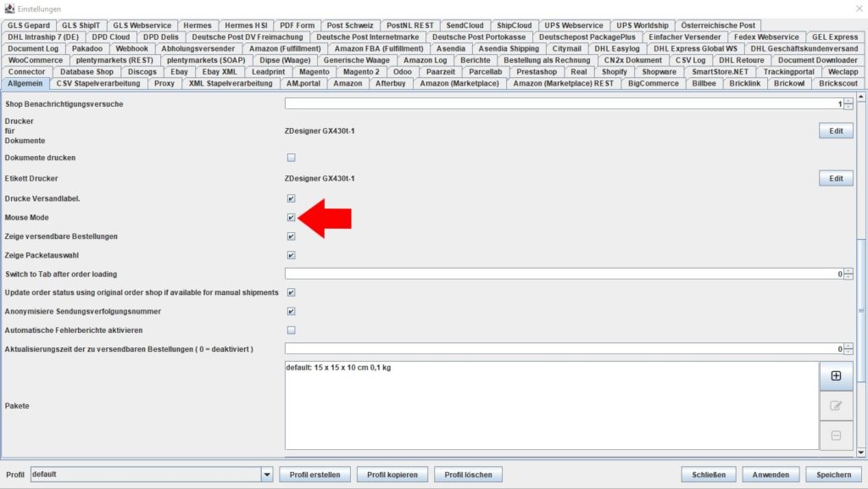Screen dimensions: 868x489
Task: Click Edit for Etikett Drucker
Action: [836, 179]
